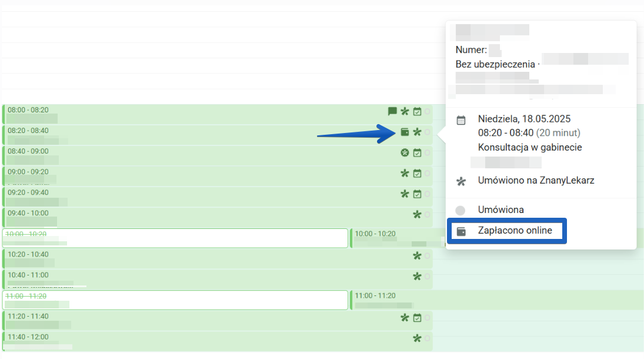Select the crossed-out 10:00 - 10:20 slot
644x359 pixels.
(175, 238)
